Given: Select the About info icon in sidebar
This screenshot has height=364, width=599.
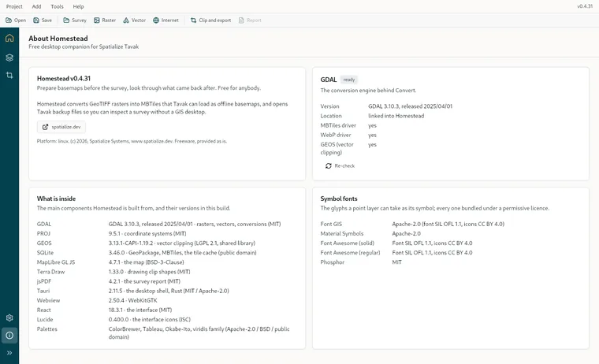Looking at the screenshot, I should coord(9,336).
